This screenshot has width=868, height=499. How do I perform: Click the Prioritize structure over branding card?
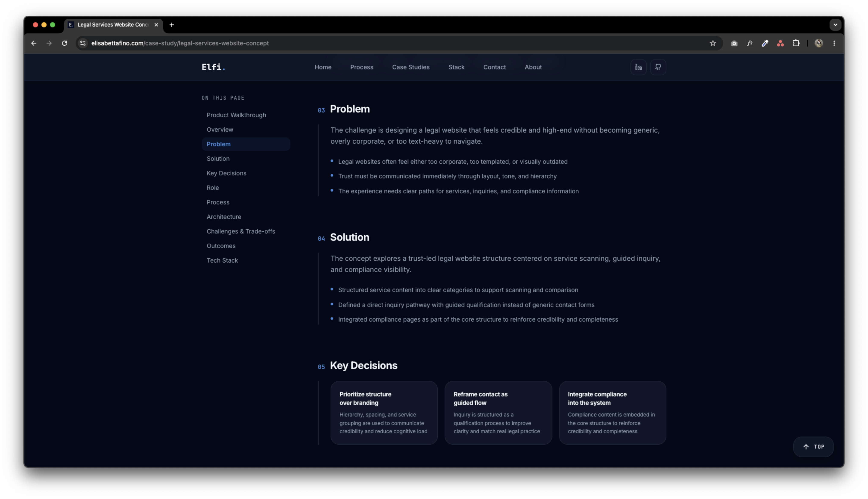click(x=384, y=413)
